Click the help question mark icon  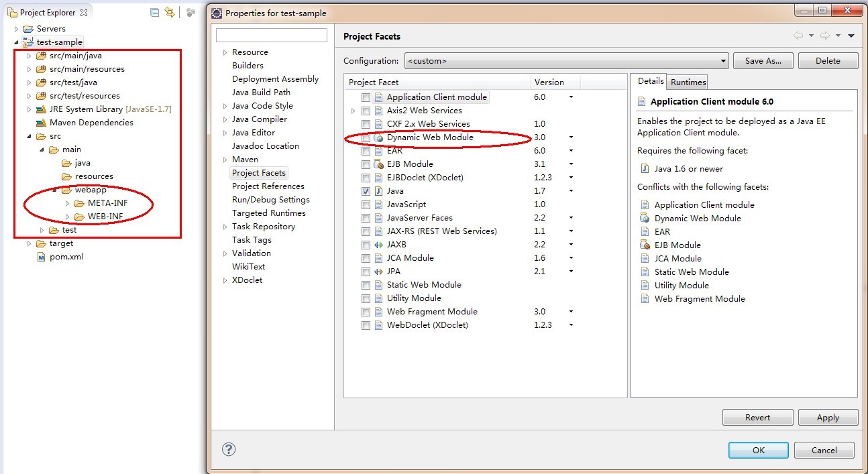coord(229,450)
